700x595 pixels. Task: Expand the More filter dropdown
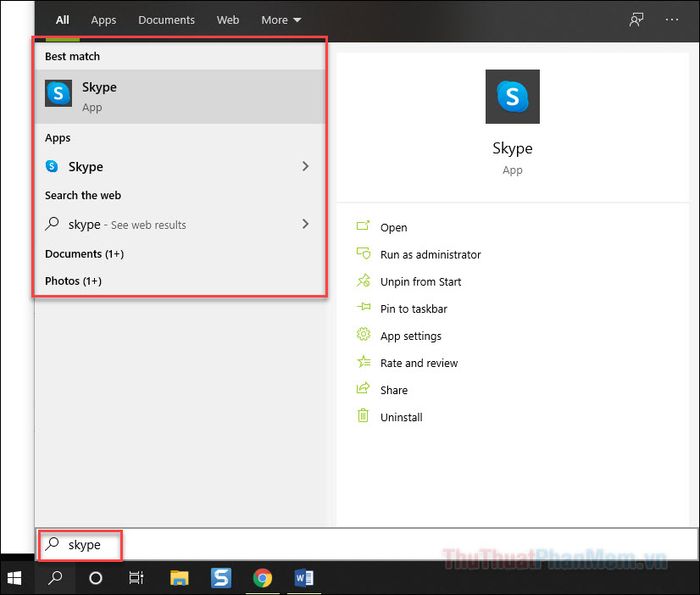281,20
